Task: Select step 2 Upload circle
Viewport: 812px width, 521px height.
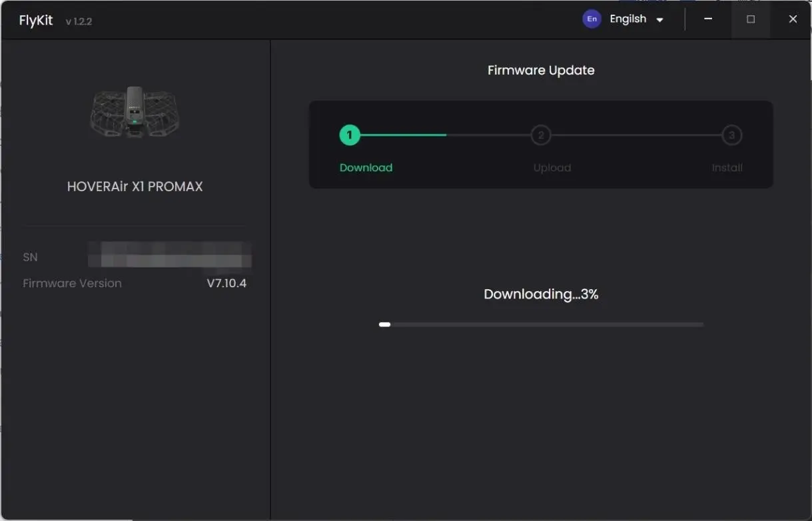Action: [541, 135]
